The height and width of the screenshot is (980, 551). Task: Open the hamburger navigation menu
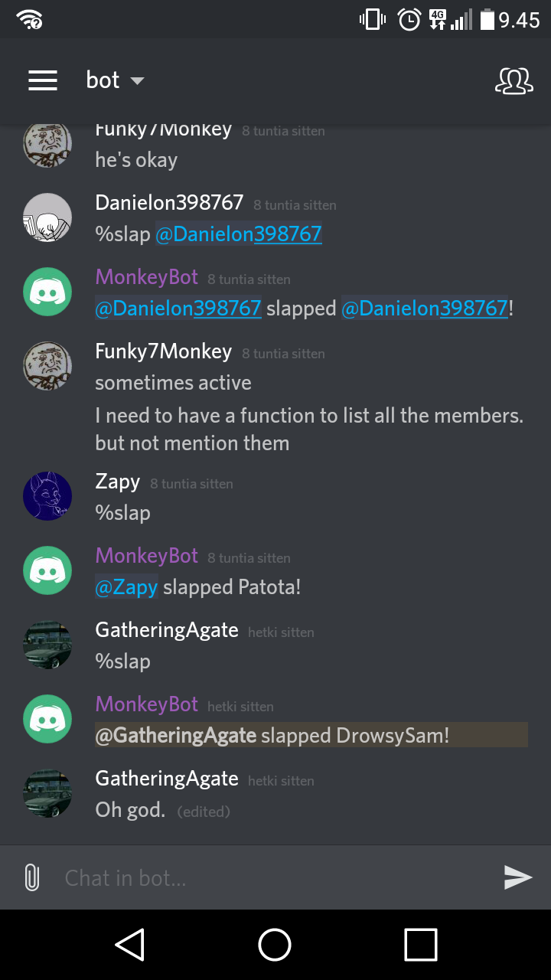43,80
